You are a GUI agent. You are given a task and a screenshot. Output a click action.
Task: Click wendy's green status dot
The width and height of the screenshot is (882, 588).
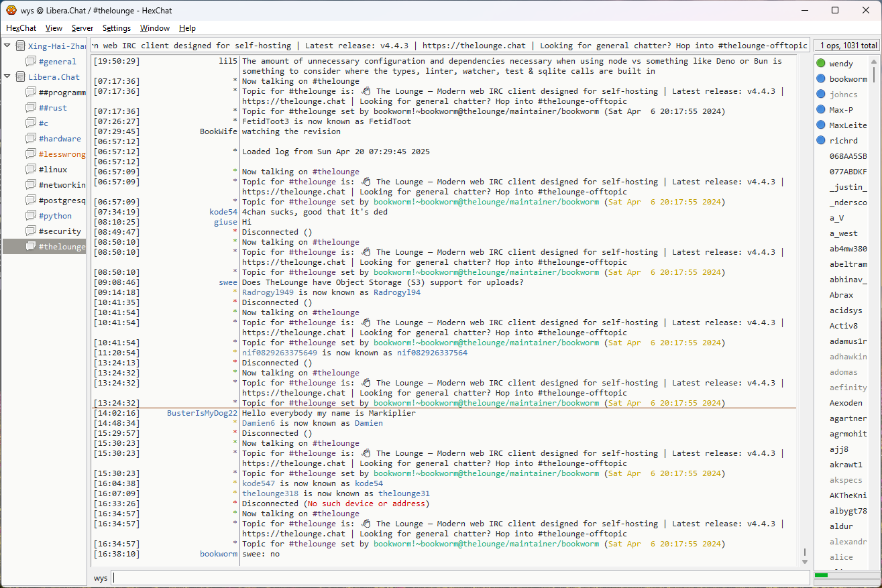click(821, 64)
